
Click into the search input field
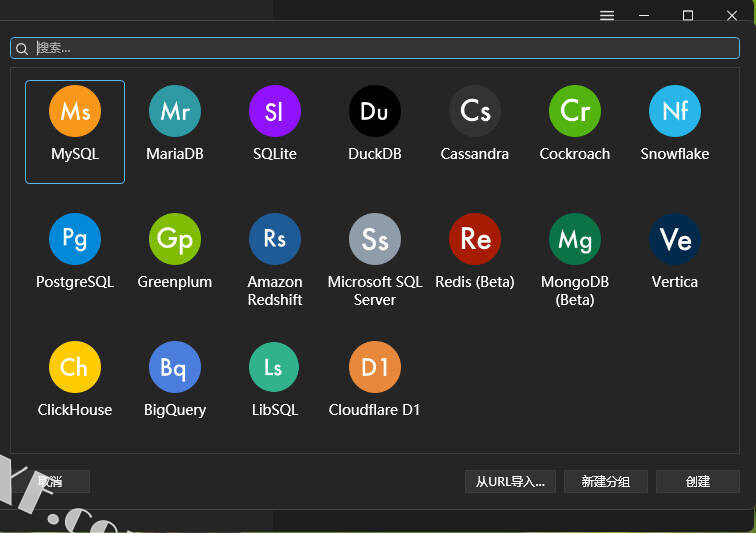pos(375,48)
